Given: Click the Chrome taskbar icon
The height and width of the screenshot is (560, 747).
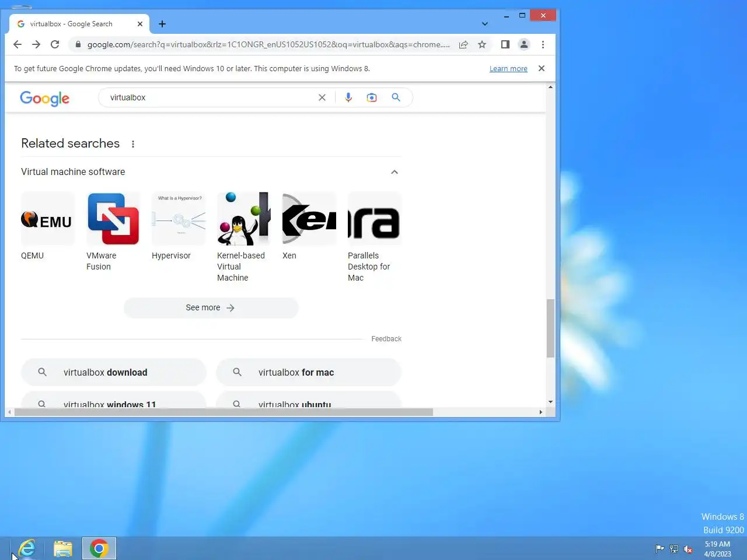Looking at the screenshot, I should [99, 548].
